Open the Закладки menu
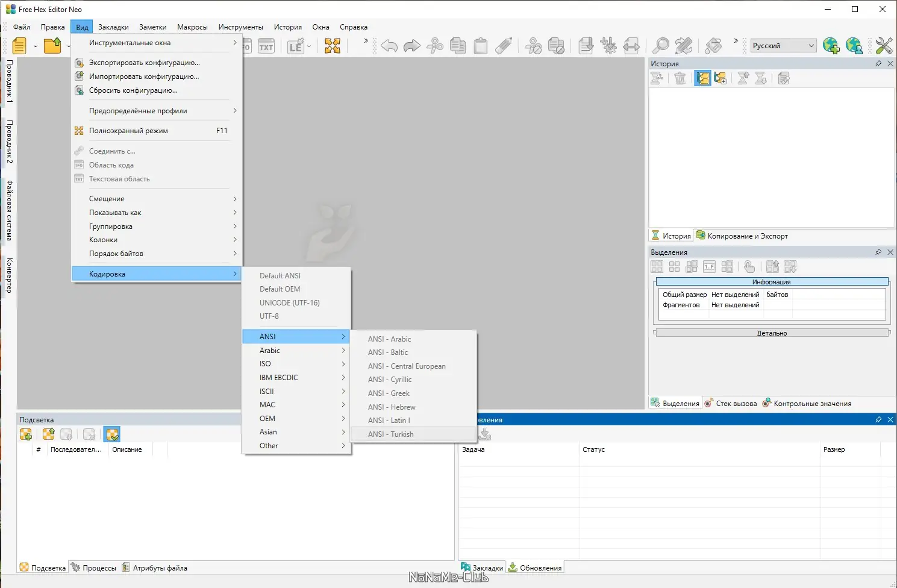 pyautogui.click(x=113, y=27)
